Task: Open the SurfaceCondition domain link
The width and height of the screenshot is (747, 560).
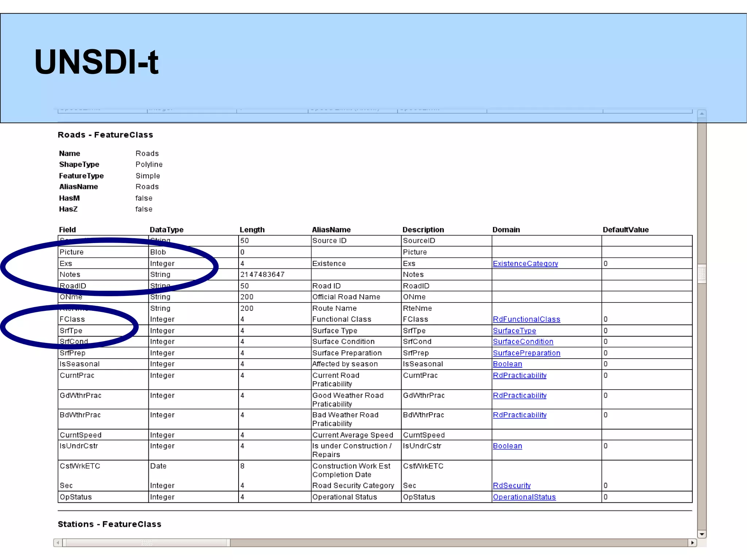Action: 523,341
